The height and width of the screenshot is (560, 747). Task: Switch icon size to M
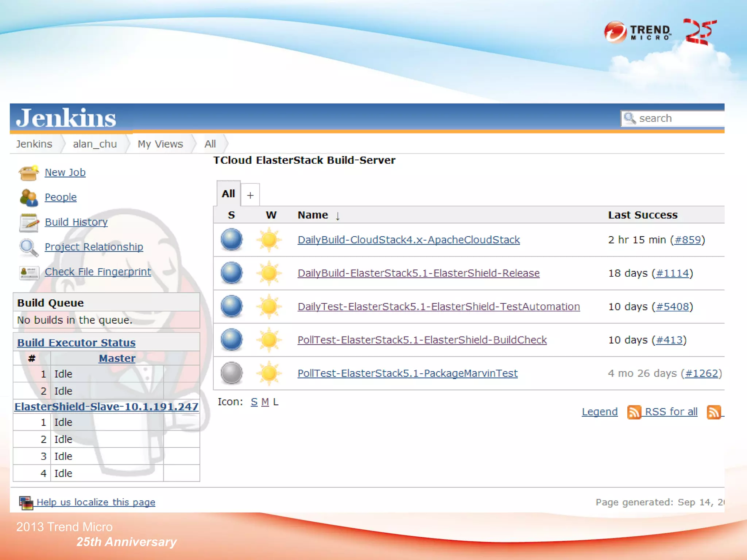pyautogui.click(x=265, y=402)
